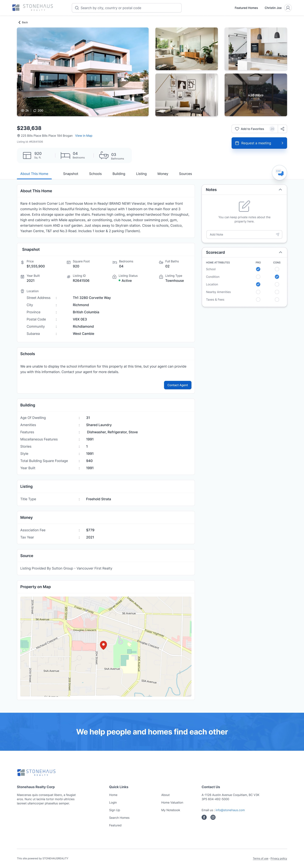Mark Condition as Pro
Viewport: 304px width, 868px height.
click(258, 277)
